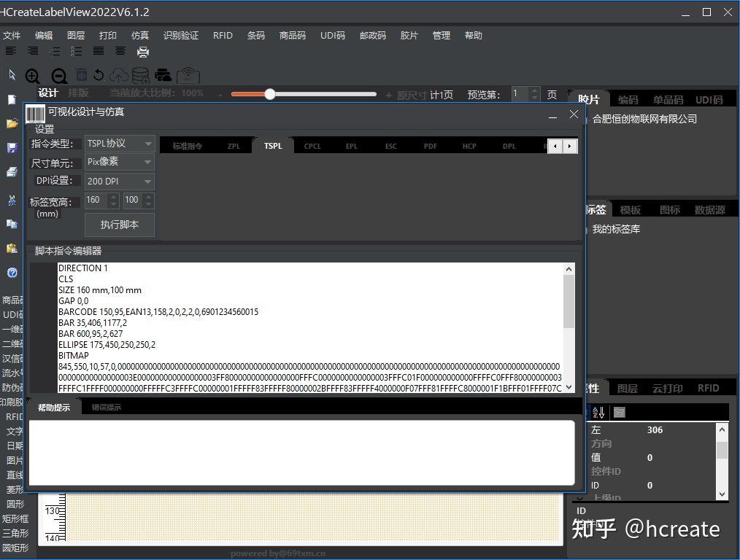Click the property pages icon in properties panel

(619, 413)
